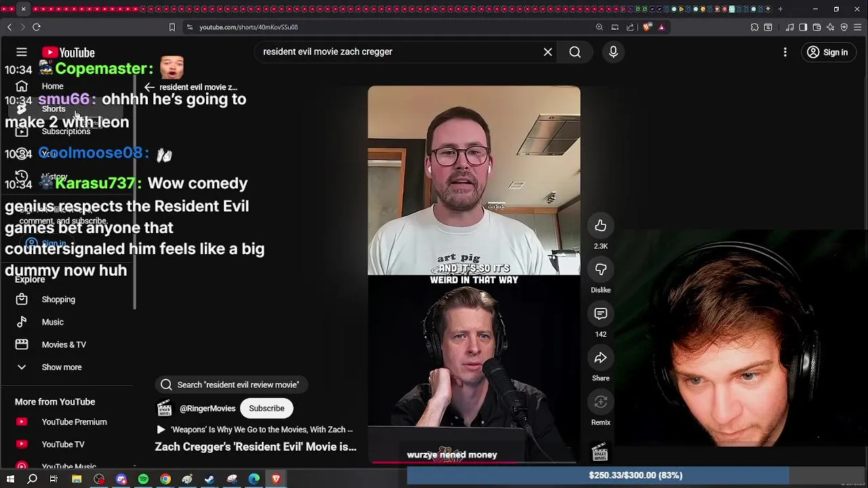Open the zoom magnifier in address bar
The height and width of the screenshot is (488, 868).
click(599, 27)
